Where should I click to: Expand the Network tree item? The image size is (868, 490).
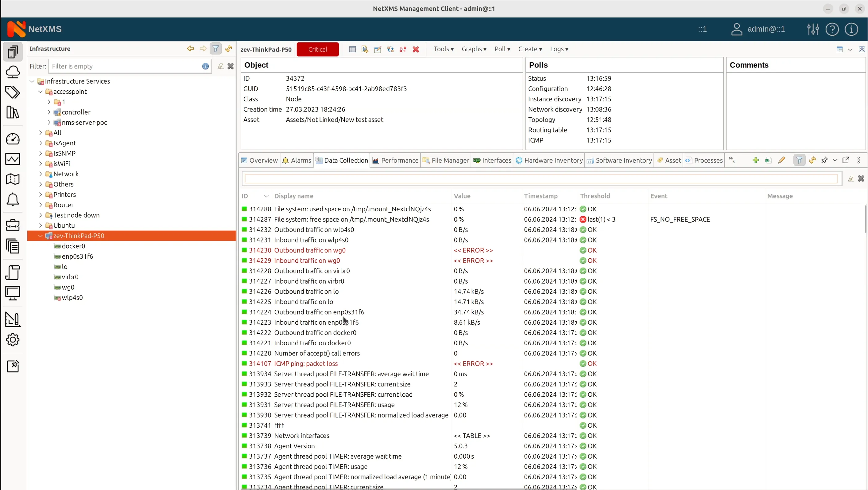(x=40, y=174)
